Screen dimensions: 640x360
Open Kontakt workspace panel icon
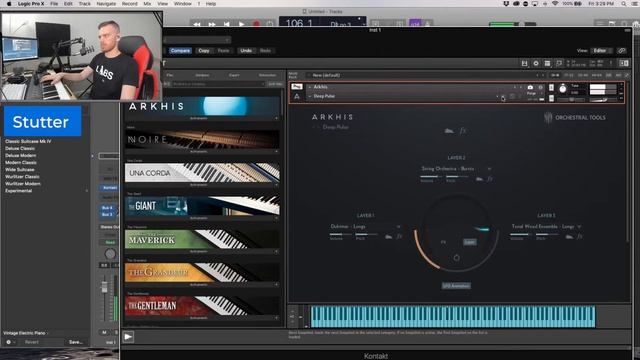click(x=547, y=63)
